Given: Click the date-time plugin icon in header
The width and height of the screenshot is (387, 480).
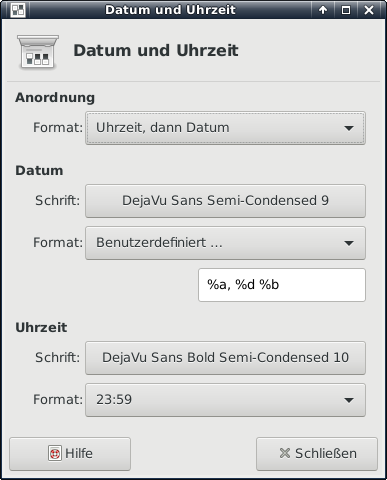Looking at the screenshot, I should tap(38, 52).
